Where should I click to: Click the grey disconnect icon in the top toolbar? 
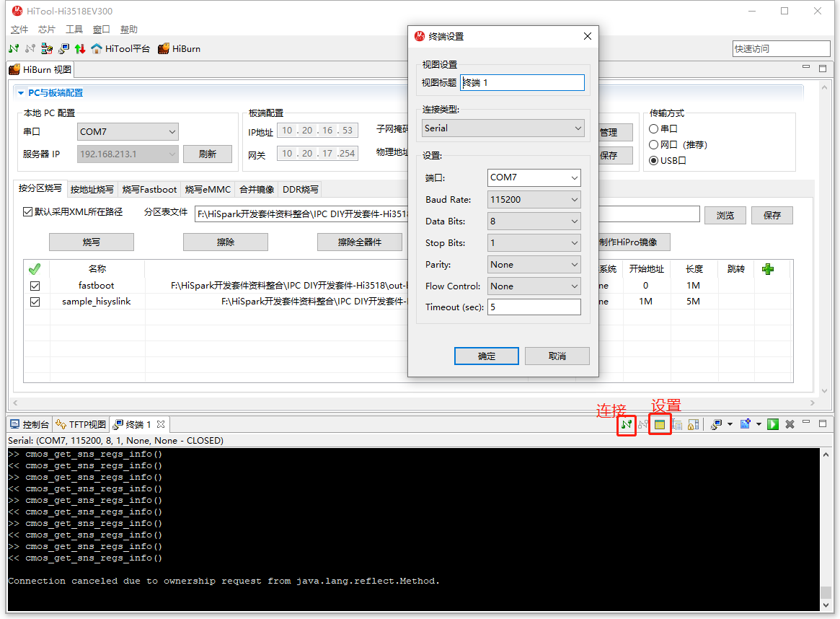pyautogui.click(x=30, y=49)
